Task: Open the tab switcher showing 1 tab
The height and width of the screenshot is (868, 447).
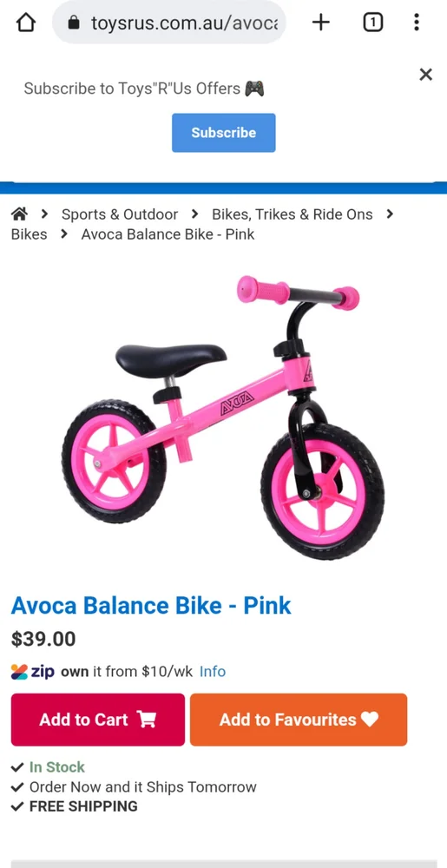Action: click(x=373, y=23)
